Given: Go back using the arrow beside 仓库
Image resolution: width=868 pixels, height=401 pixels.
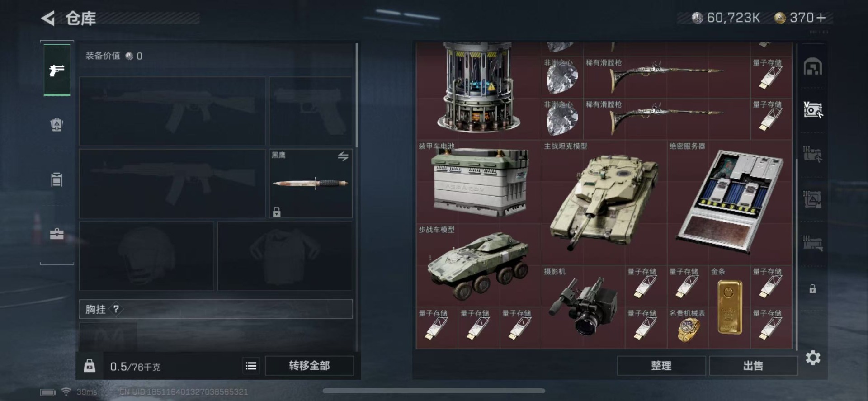Looking at the screenshot, I should [x=48, y=19].
